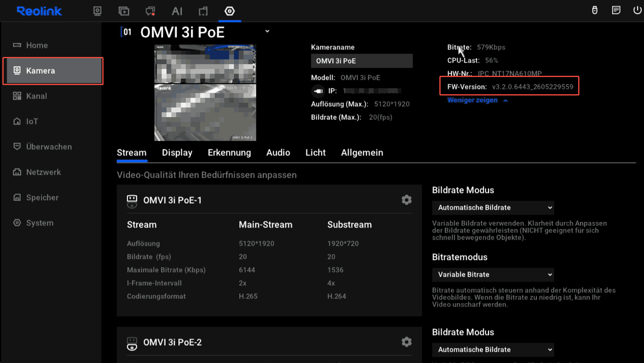Click the Maximale Bitrate (Kbps) row label
The height and width of the screenshot is (363, 644).
point(166,270)
